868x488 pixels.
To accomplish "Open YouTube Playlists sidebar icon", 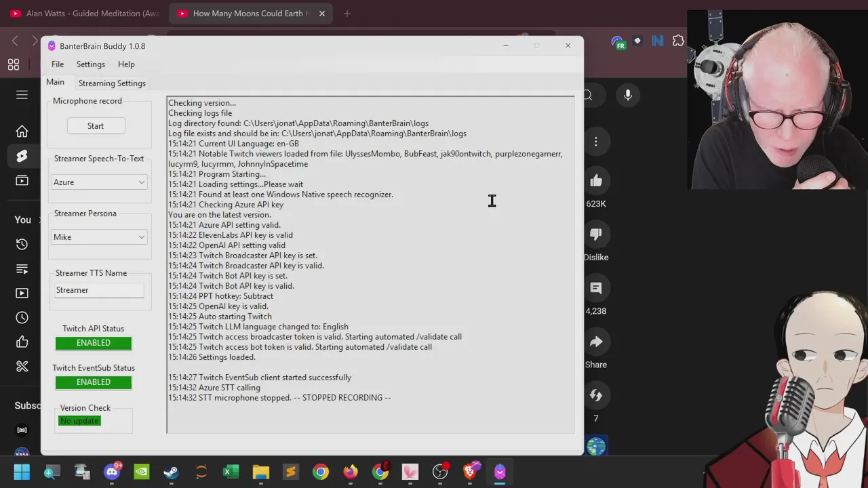I will (x=22, y=269).
